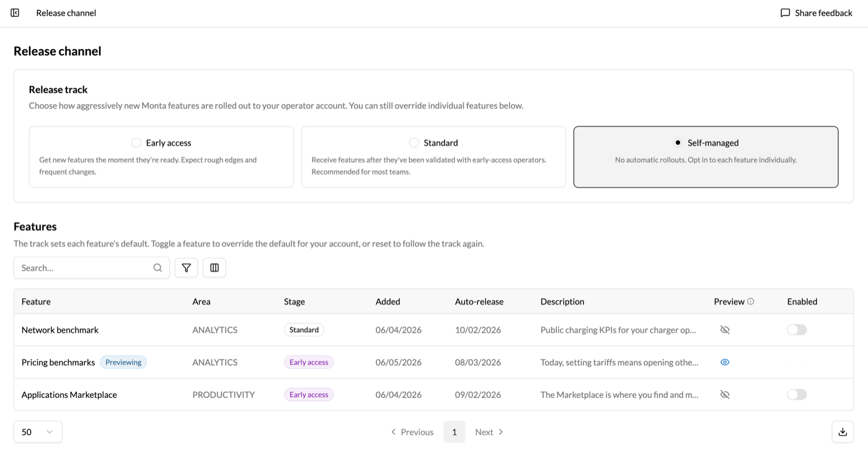Click the Release channel breadcrumb title
This screenshot has width=868, height=450.
tap(66, 12)
